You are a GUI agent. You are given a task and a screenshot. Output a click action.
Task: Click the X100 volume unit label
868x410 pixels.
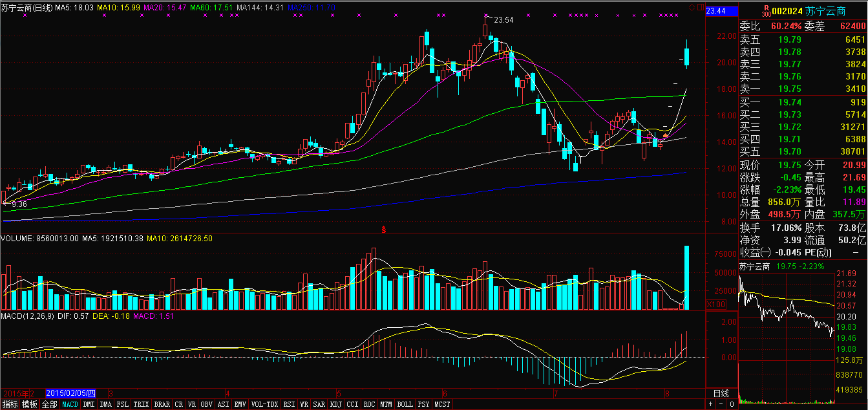[x=717, y=304]
